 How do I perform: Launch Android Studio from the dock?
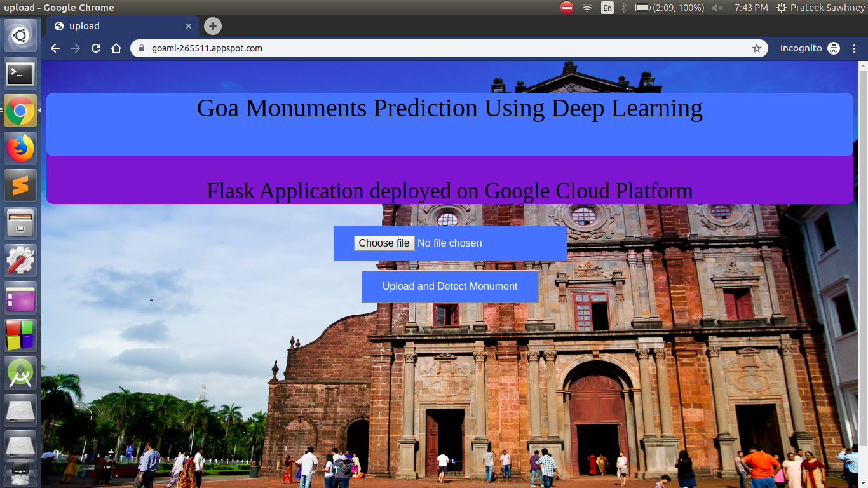(20, 373)
